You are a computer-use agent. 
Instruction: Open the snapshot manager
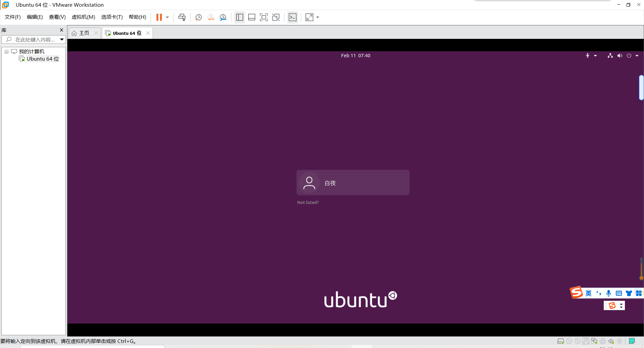tap(223, 17)
